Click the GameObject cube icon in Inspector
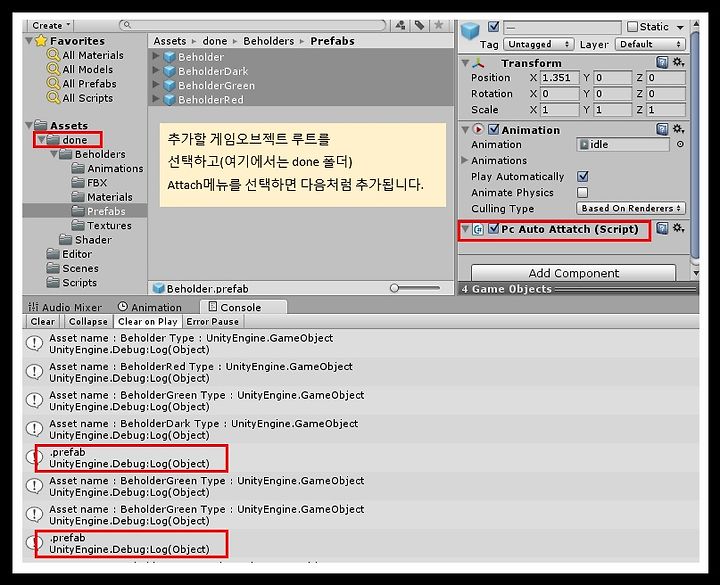The width and height of the screenshot is (720, 585). (470, 31)
